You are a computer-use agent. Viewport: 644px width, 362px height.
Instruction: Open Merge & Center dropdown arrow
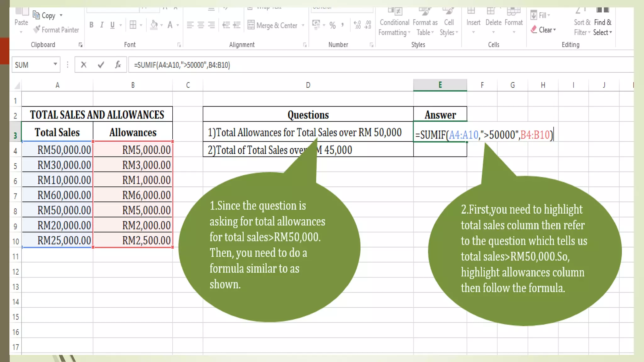[x=303, y=25]
